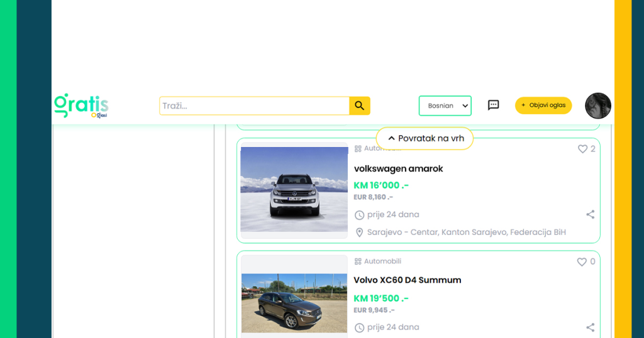Open the Volvo XC60 D4 Summum title

(408, 280)
